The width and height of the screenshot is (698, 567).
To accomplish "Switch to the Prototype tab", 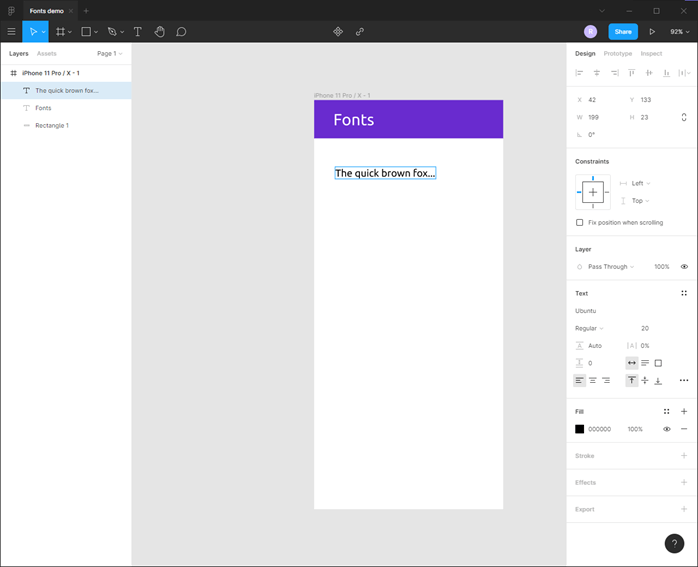I will coord(617,53).
